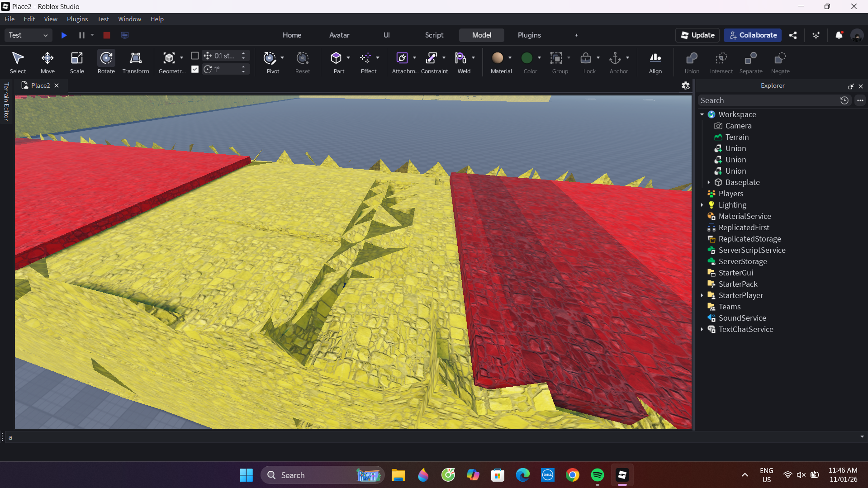
Task: Click the Collaborate button
Action: pos(752,35)
